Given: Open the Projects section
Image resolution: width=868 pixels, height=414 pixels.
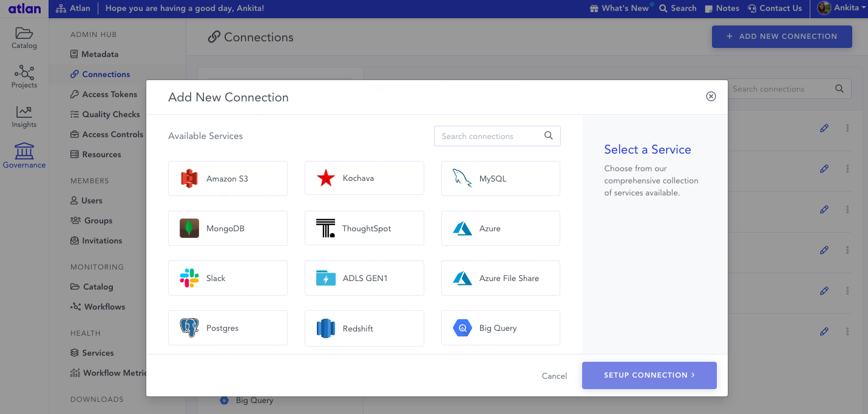Looking at the screenshot, I should point(24,77).
